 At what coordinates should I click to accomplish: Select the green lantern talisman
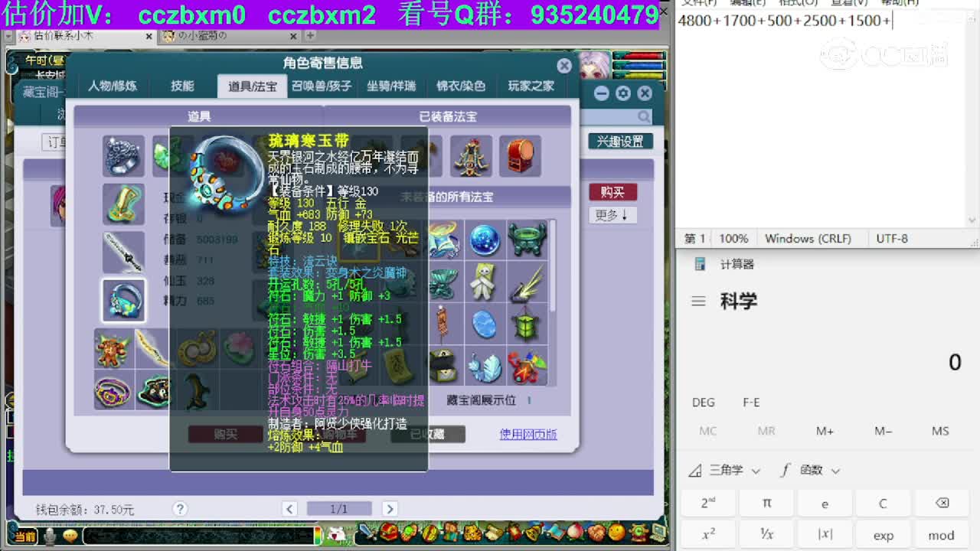tap(527, 324)
